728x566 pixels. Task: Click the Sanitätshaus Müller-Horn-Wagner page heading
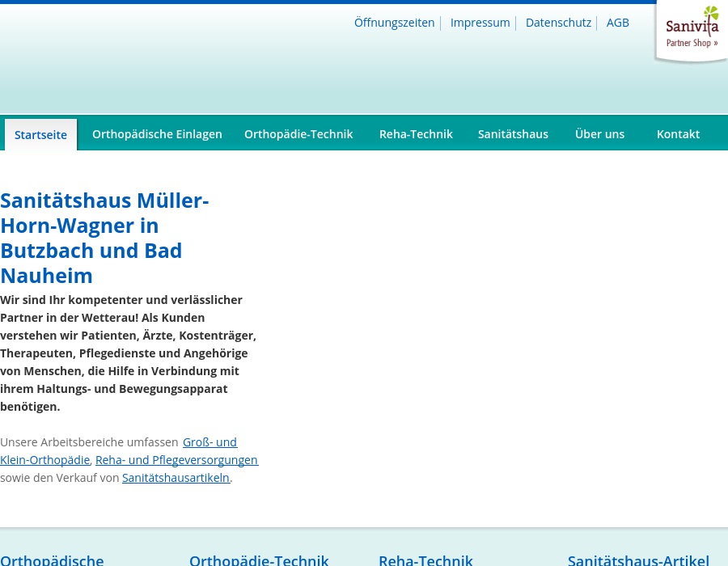104,237
